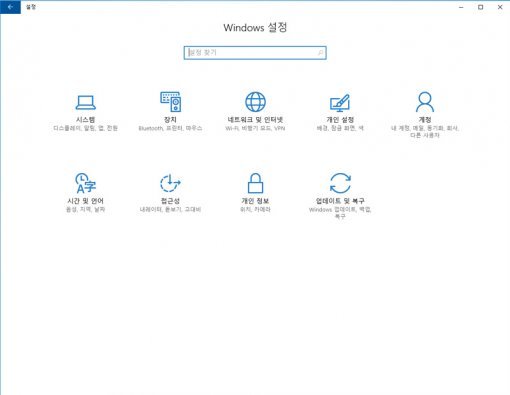Open the 개인 설정 (Personalization) paintbrush icon
Screen dimensions: 510x395
click(340, 103)
